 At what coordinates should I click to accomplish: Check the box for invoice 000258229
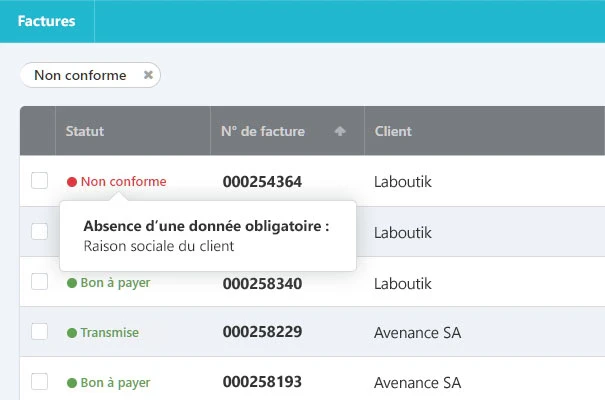pyautogui.click(x=39, y=331)
